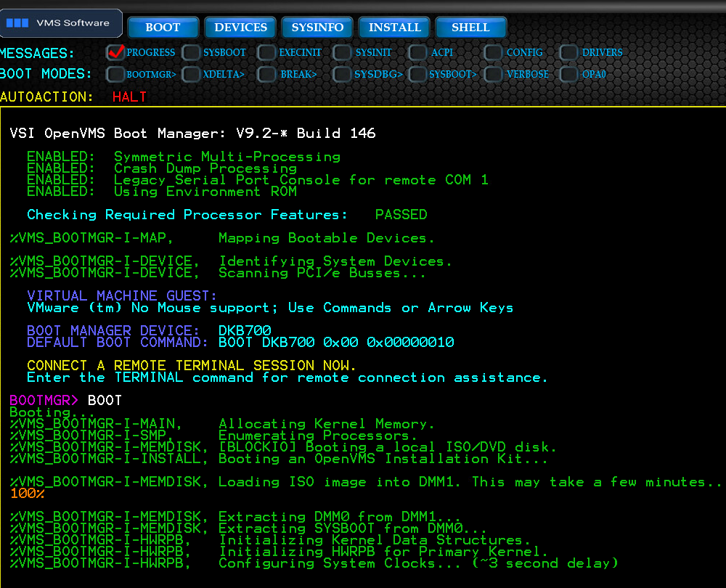Click 'Using Environment ROM' enabled line
726x588 pixels.
pyautogui.click(x=205, y=191)
